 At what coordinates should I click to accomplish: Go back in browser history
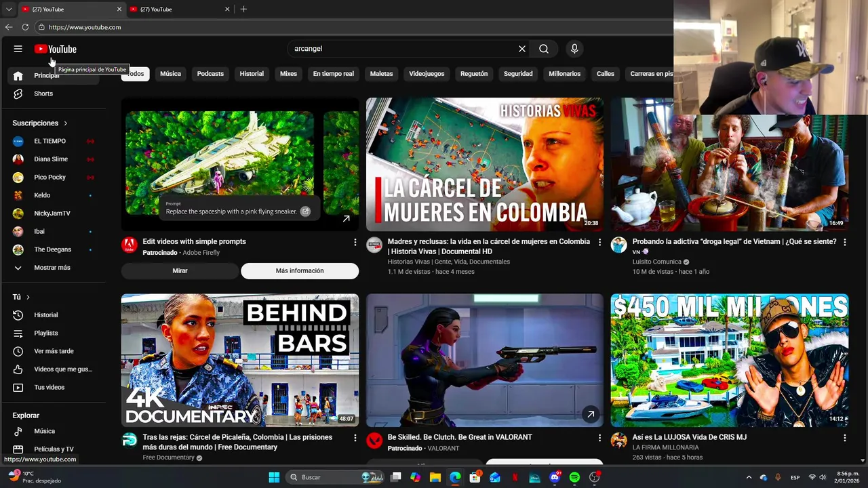click(9, 27)
